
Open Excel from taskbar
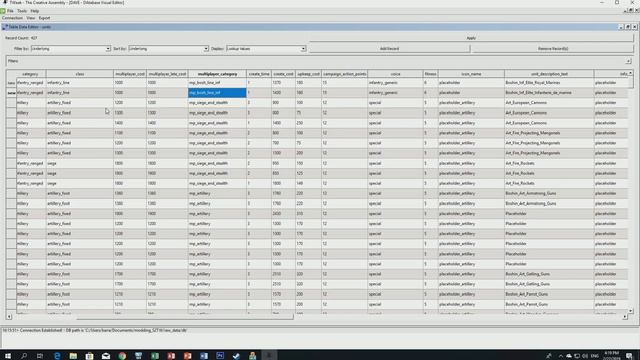tap(155, 356)
